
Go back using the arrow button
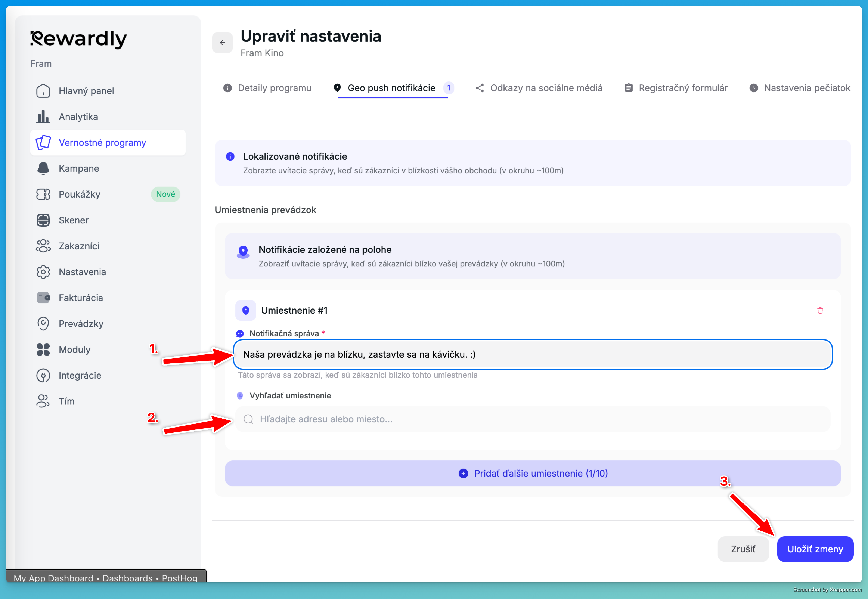[223, 43]
